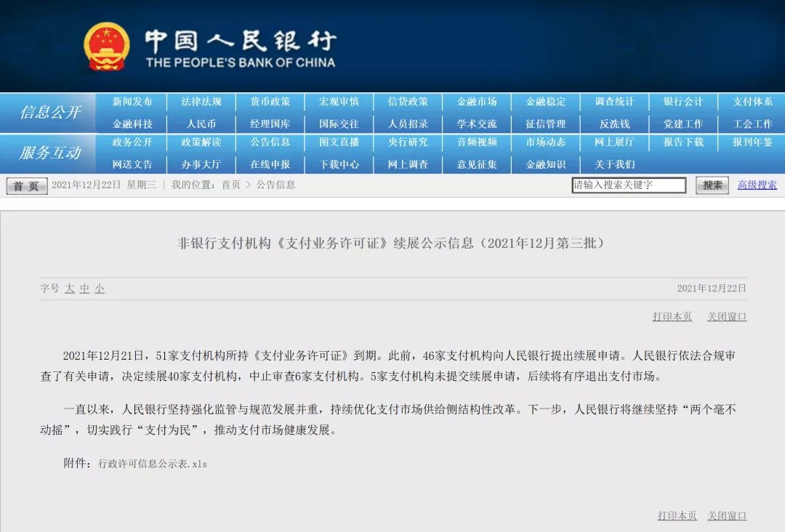Visit 下载中心 service link
The image size is (785, 532).
[x=339, y=164]
